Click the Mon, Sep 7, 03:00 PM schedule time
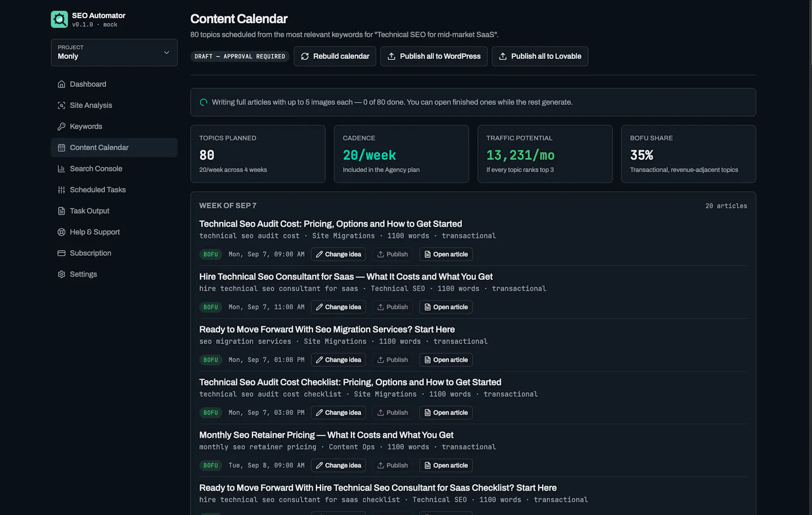 266,413
